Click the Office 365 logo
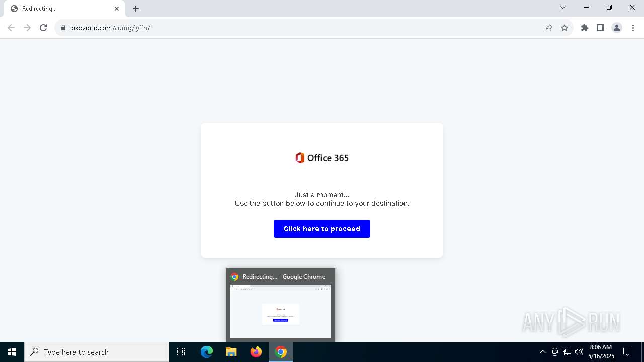The image size is (644, 362). pos(322,158)
